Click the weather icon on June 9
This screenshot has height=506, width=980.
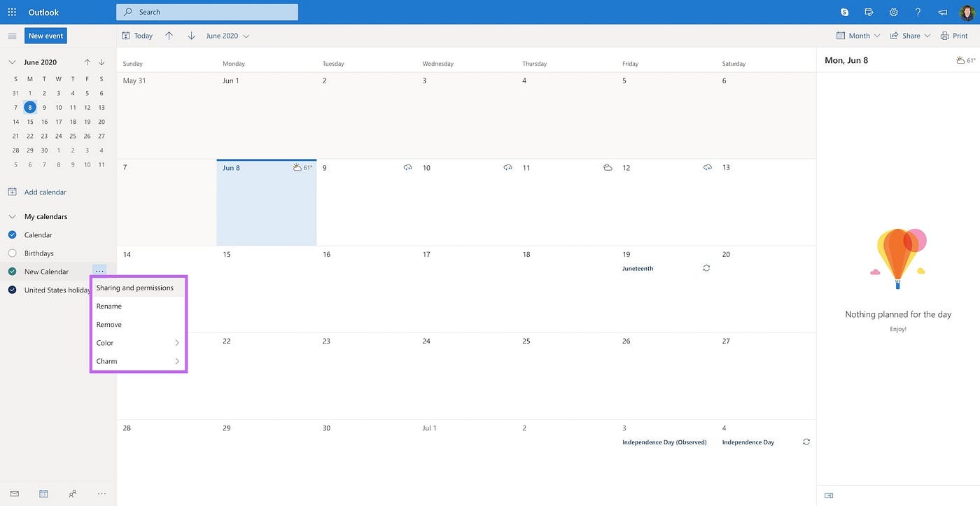click(x=408, y=167)
